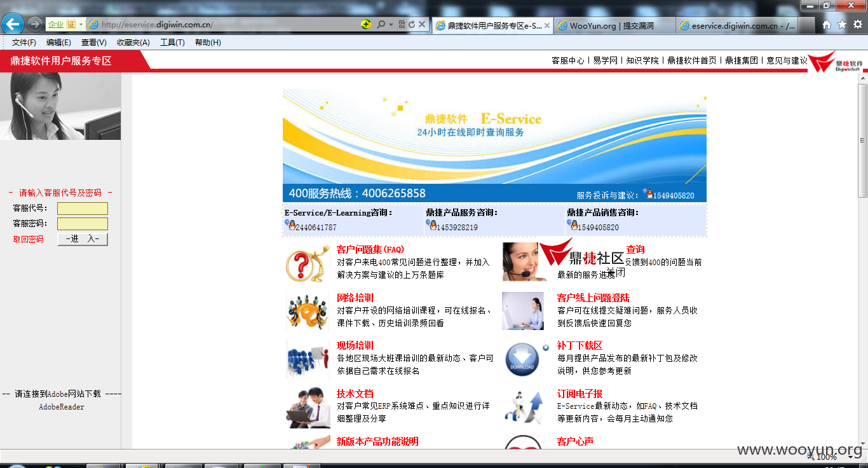Open the 编辑(E) menu
The height and width of the screenshot is (468, 868).
pos(58,43)
